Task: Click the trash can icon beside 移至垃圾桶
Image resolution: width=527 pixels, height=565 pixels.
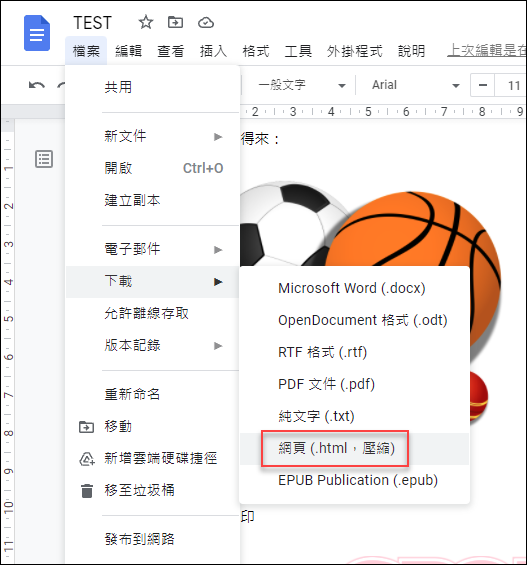Action: pos(87,491)
